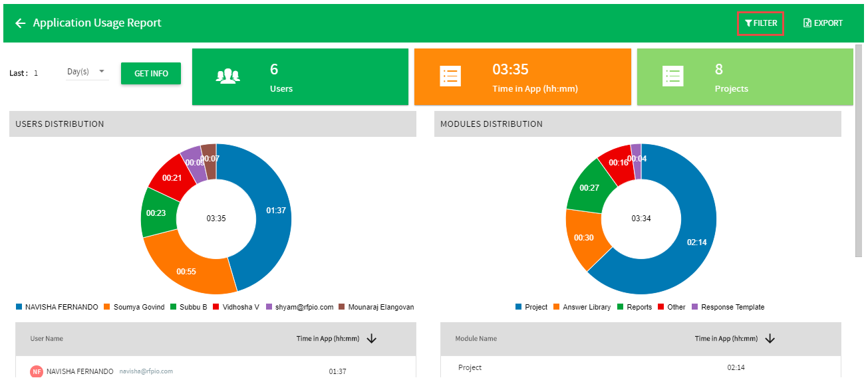
Task: Click the Projects list icon
Action: [x=673, y=76]
